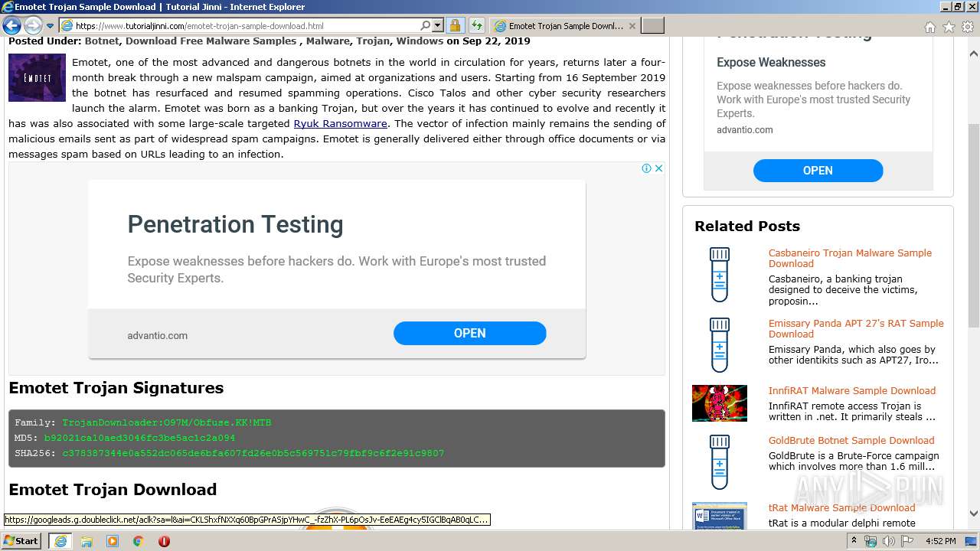Open the Favorites star icon
980x551 pixels.
pos(949,27)
